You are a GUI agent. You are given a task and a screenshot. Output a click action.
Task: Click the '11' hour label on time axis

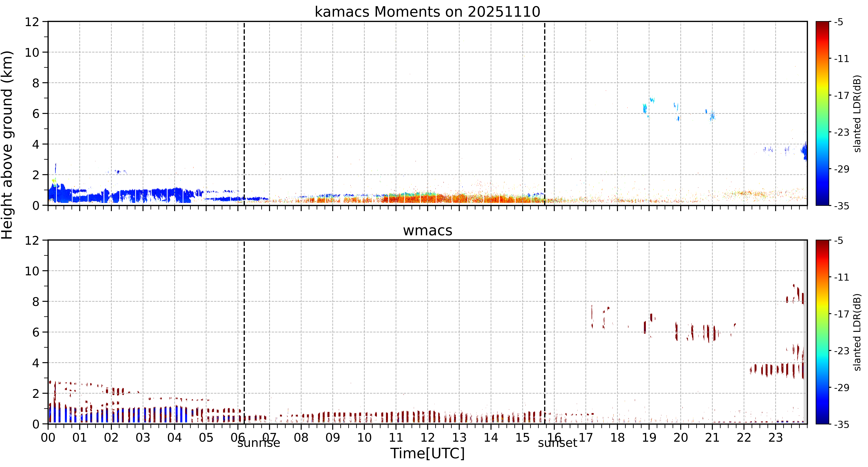(396, 438)
